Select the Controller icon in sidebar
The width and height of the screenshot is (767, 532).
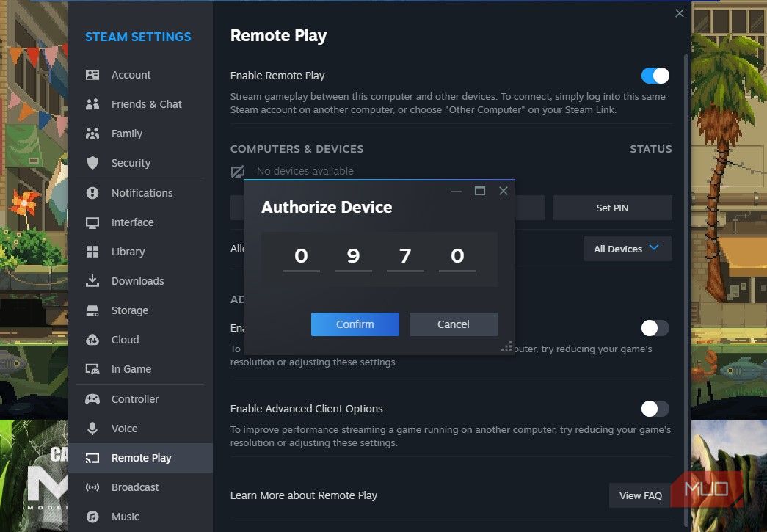coord(92,398)
